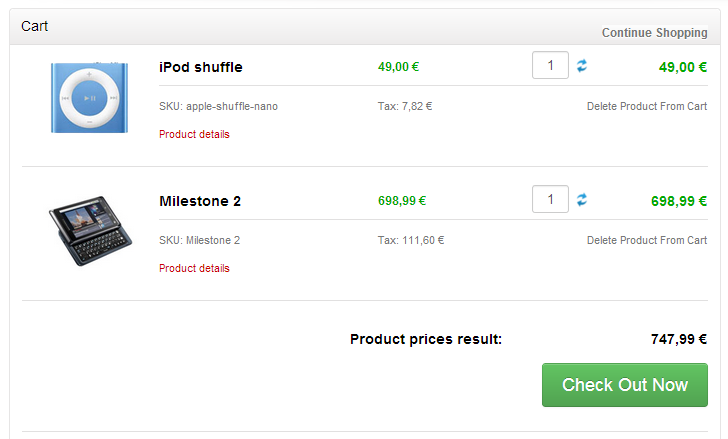This screenshot has height=439, width=728.
Task: Click the Cart header title
Action: (34, 26)
